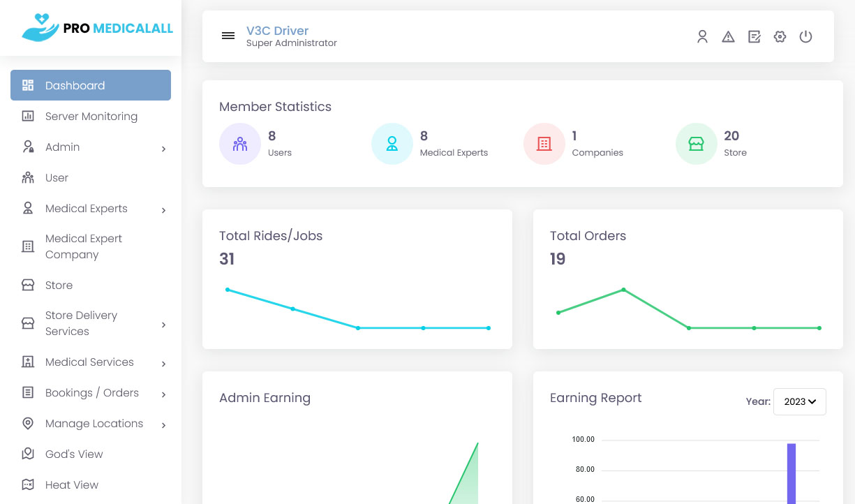The height and width of the screenshot is (504, 855).
Task: Click the green Admin Earning area peak
Action: (x=477, y=444)
